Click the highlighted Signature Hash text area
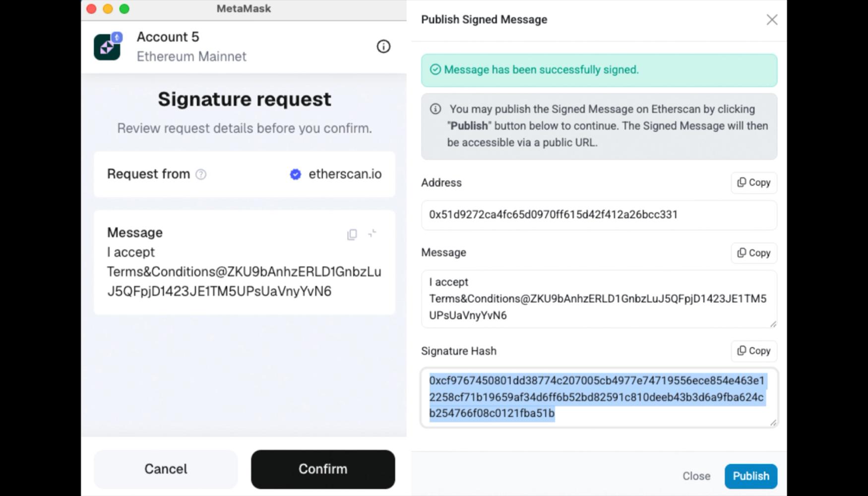Image resolution: width=868 pixels, height=496 pixels. 599,397
